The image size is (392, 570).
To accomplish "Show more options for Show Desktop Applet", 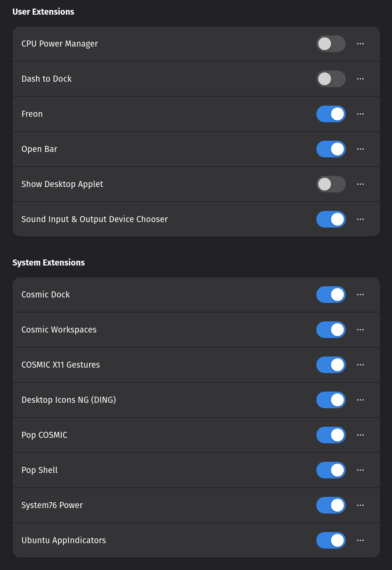I will point(360,184).
